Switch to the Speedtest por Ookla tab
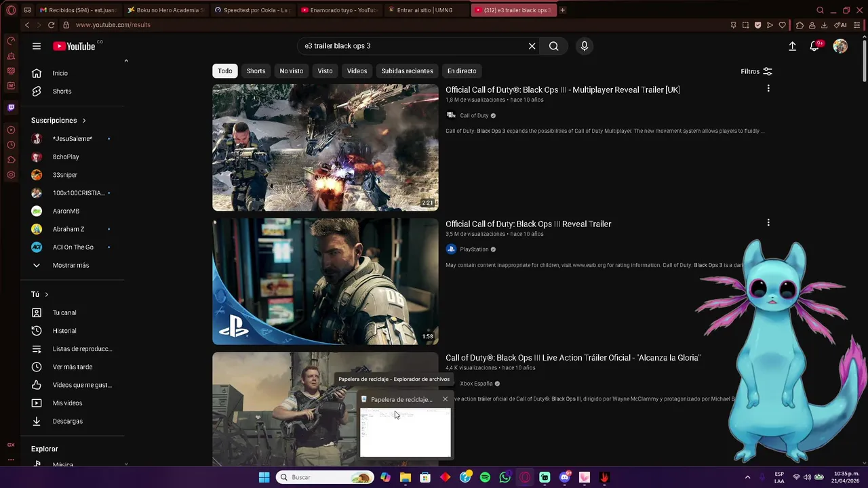This screenshot has width=868, height=488. pos(254,10)
